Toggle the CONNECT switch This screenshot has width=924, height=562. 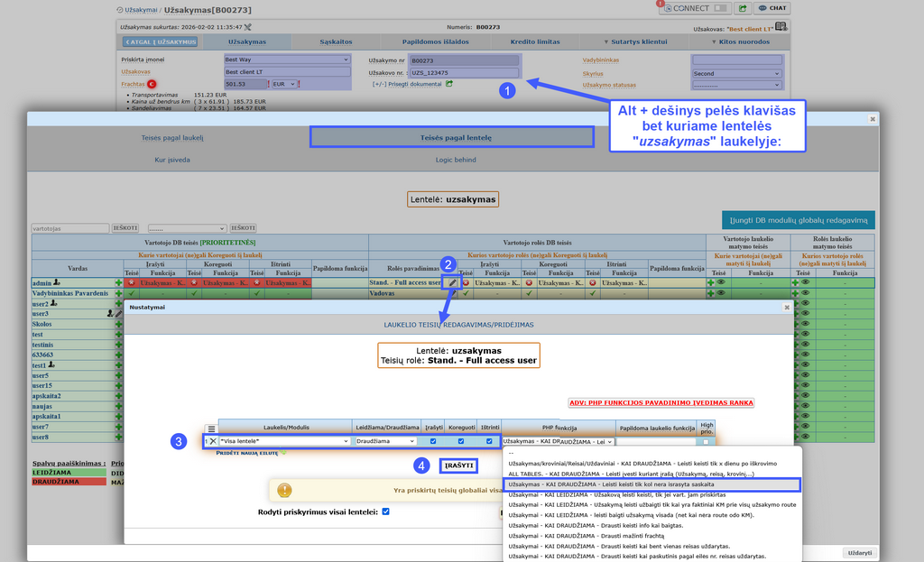click(720, 8)
